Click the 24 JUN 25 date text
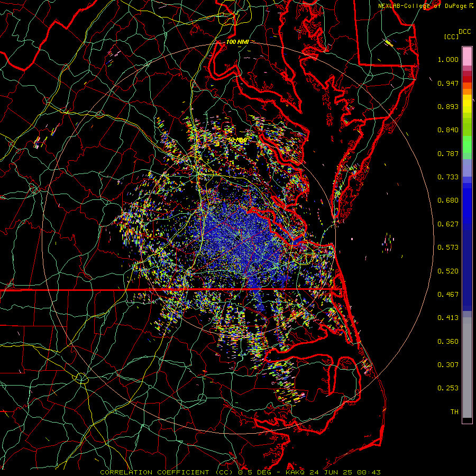This screenshot has width=476, height=476. tap(331, 472)
